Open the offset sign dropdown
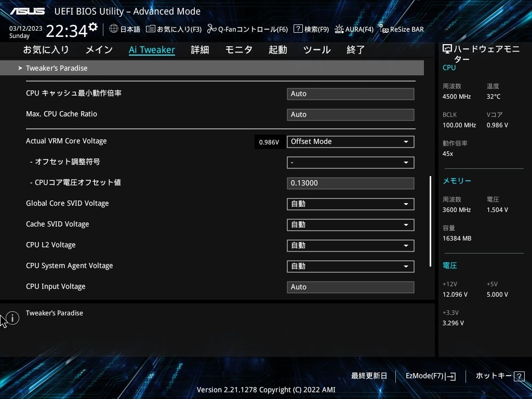532x399 pixels. click(x=351, y=163)
